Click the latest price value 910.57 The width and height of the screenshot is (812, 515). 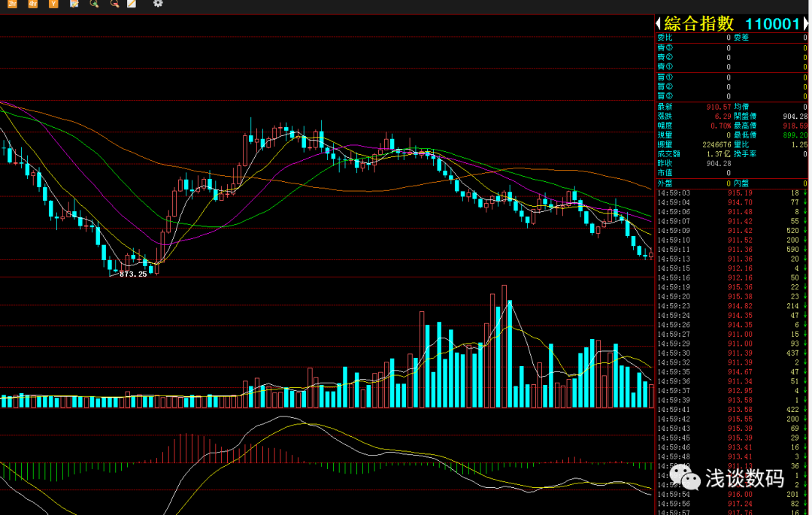click(719, 107)
